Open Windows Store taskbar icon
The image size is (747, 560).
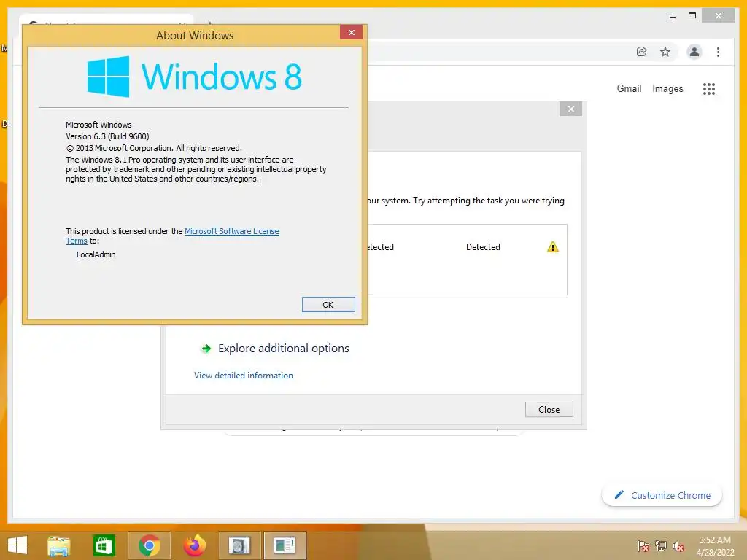point(104,545)
